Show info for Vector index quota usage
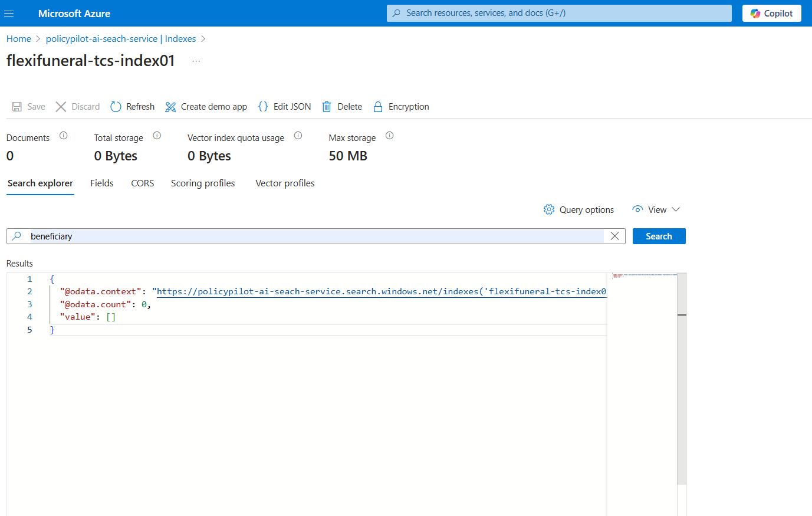Image resolution: width=812 pixels, height=516 pixels. (x=298, y=136)
